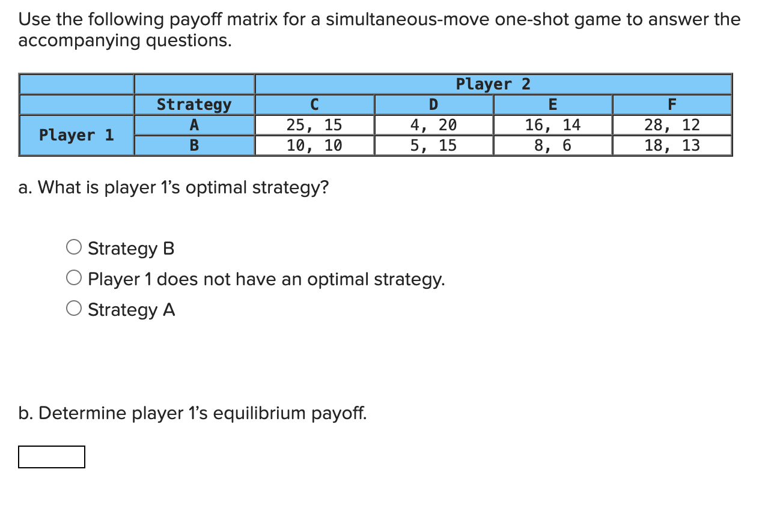
Task: Click the row B label in the table
Action: point(194,145)
